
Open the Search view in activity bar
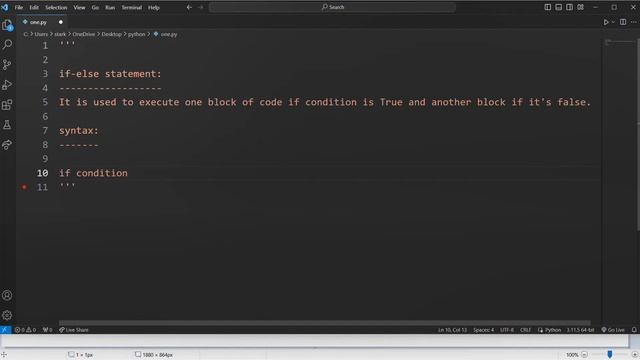[x=7, y=44]
